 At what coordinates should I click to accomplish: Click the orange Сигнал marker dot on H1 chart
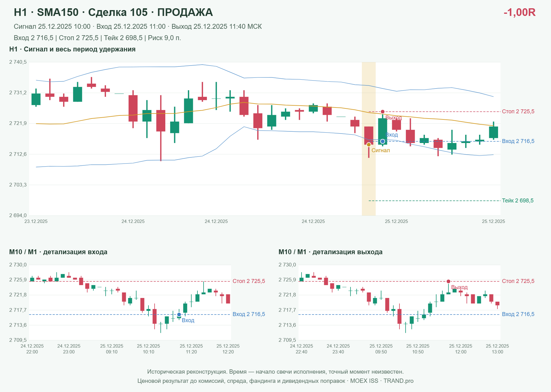[369, 145]
